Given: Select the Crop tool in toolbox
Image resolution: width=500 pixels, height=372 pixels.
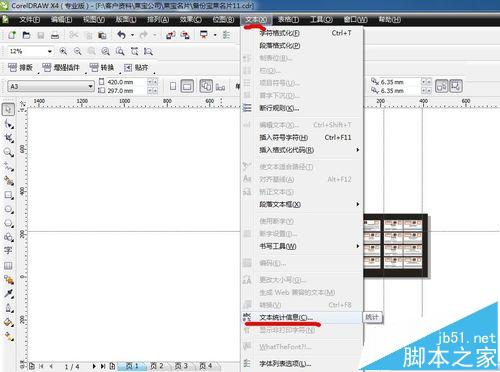Looking at the screenshot, I should click(8, 138).
